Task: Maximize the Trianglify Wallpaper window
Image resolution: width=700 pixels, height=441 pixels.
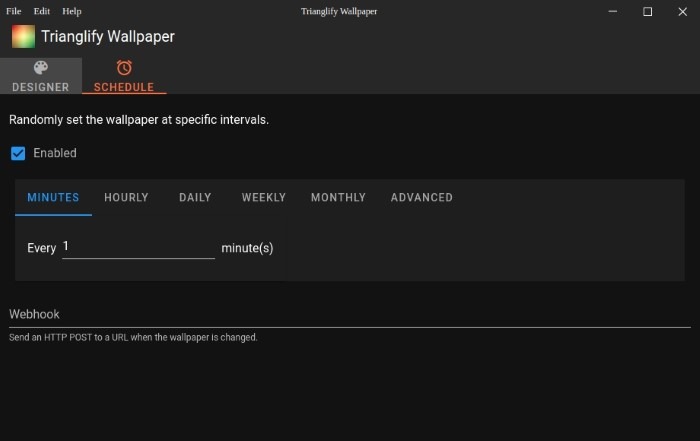Action: 647,12
